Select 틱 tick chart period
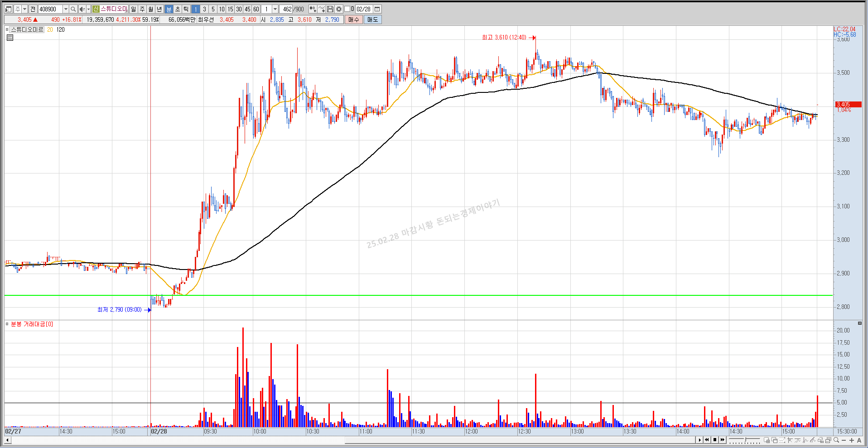 (x=186, y=9)
